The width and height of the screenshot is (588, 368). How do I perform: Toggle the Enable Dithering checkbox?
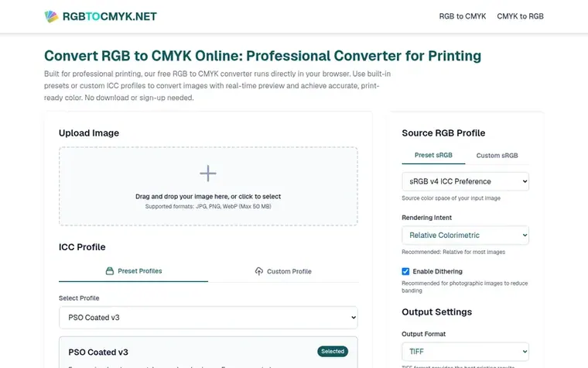coord(405,271)
